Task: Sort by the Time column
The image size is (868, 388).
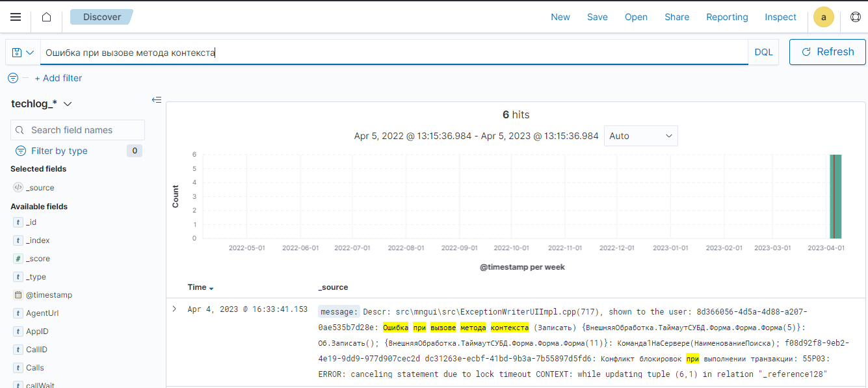Action: tap(200, 287)
